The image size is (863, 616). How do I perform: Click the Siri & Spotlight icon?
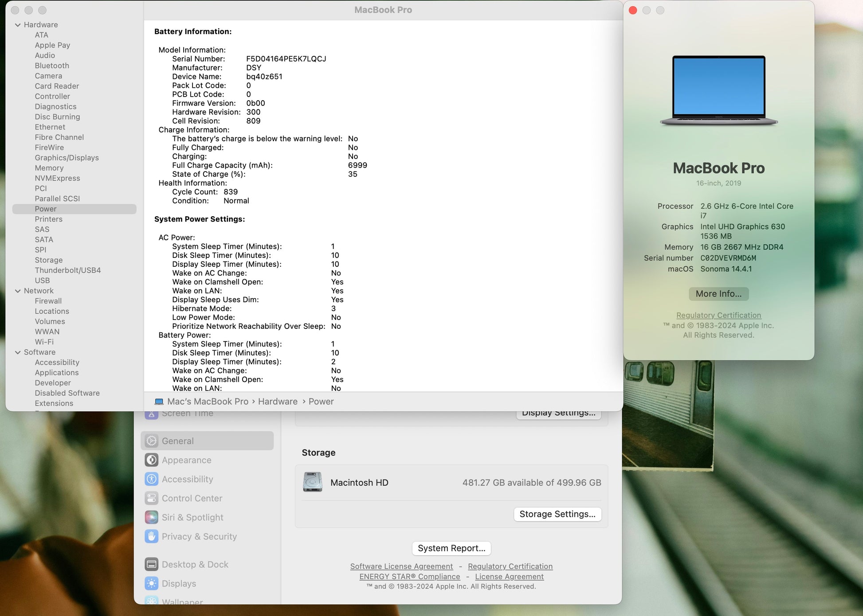pos(152,517)
